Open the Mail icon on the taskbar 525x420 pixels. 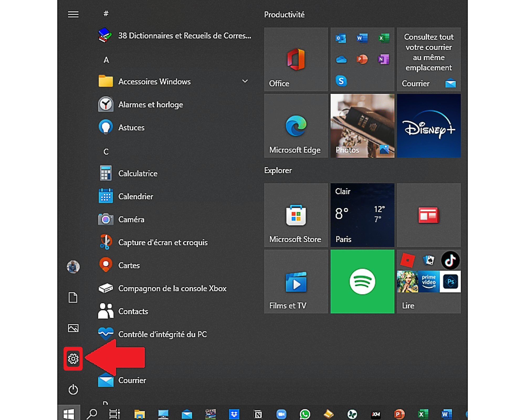pyautogui.click(x=187, y=414)
